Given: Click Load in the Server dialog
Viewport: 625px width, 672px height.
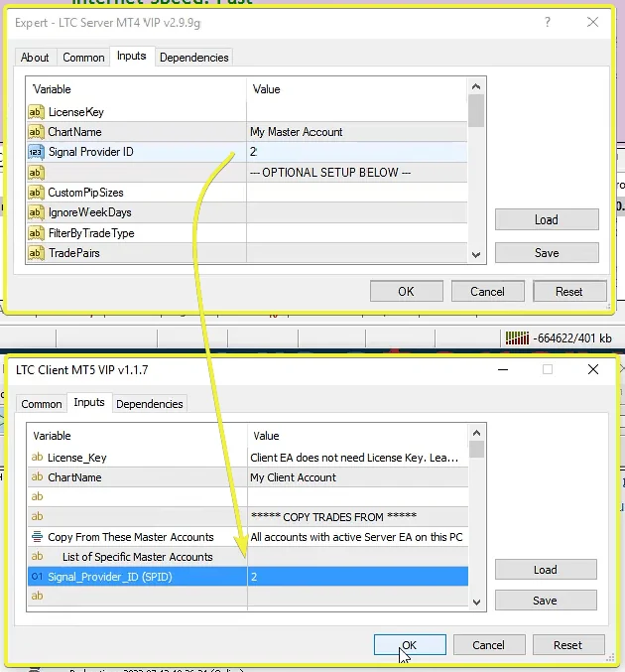Looking at the screenshot, I should click(547, 219).
